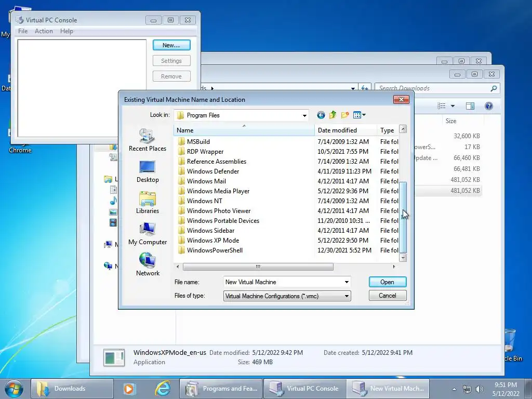Image resolution: width=532 pixels, height=399 pixels.
Task: Open the File menu in Virtual PC Console
Action: coord(23,31)
